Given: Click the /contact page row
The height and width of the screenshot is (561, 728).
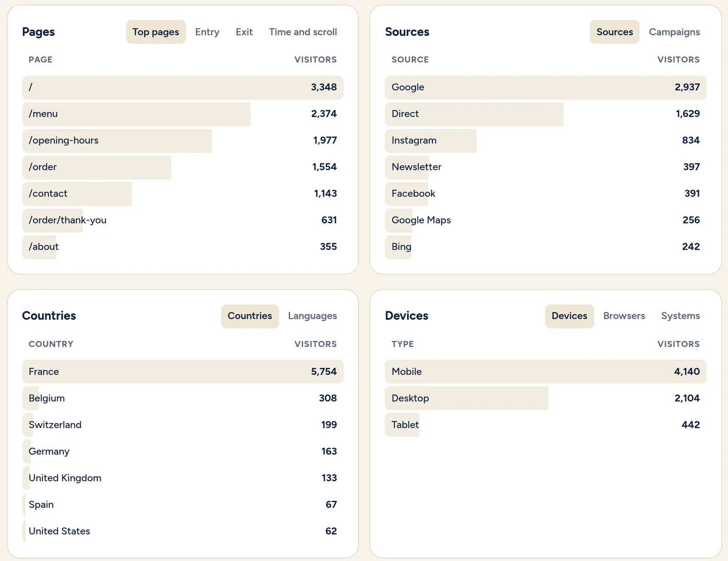Looking at the screenshot, I should pyautogui.click(x=182, y=194).
